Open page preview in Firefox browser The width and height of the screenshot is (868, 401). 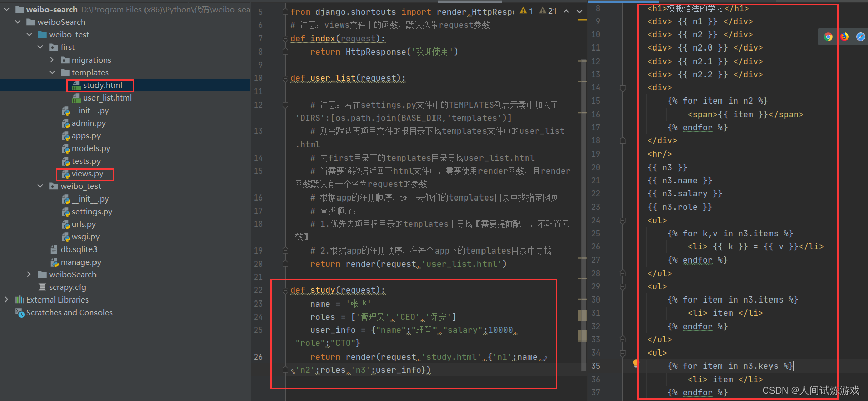click(844, 37)
